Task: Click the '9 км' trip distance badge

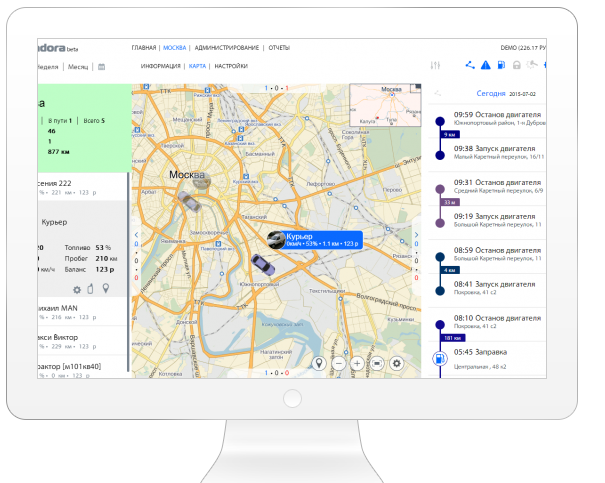Action: [450, 135]
